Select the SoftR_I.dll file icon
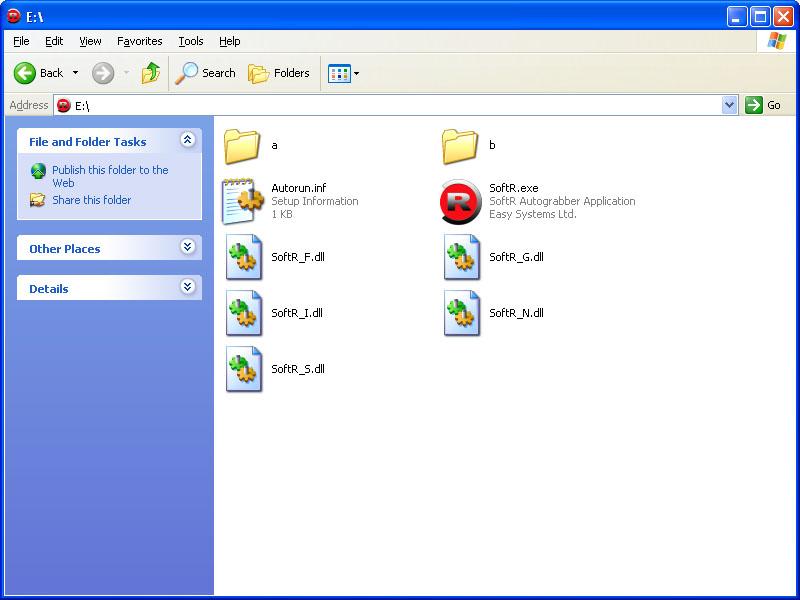This screenshot has height=600, width=800. coord(244,313)
